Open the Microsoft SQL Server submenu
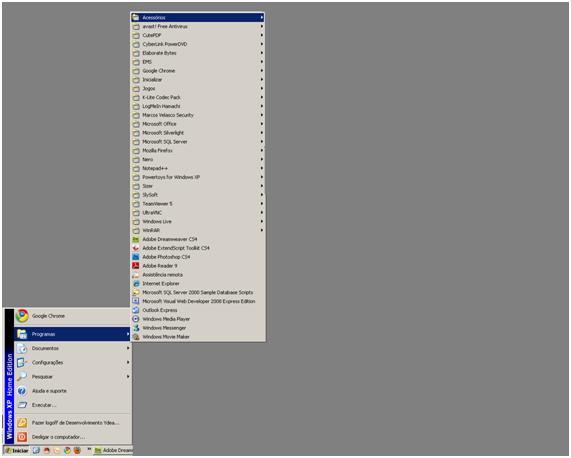571x458 pixels. click(198, 142)
